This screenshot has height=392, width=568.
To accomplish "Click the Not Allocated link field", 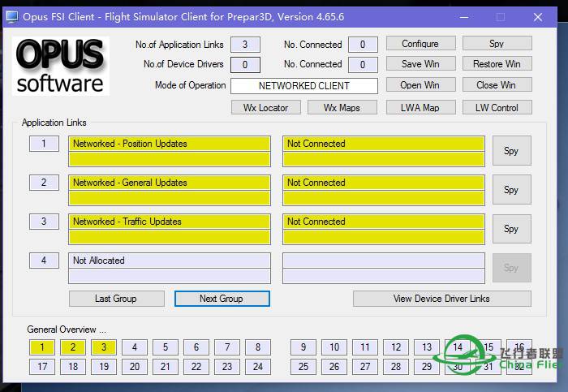I will pyautogui.click(x=170, y=261).
